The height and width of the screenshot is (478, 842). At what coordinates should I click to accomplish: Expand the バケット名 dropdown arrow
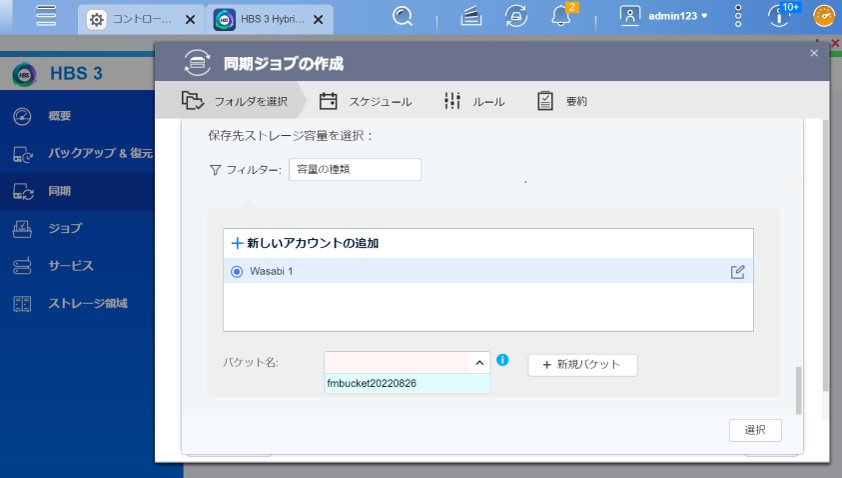tap(479, 363)
